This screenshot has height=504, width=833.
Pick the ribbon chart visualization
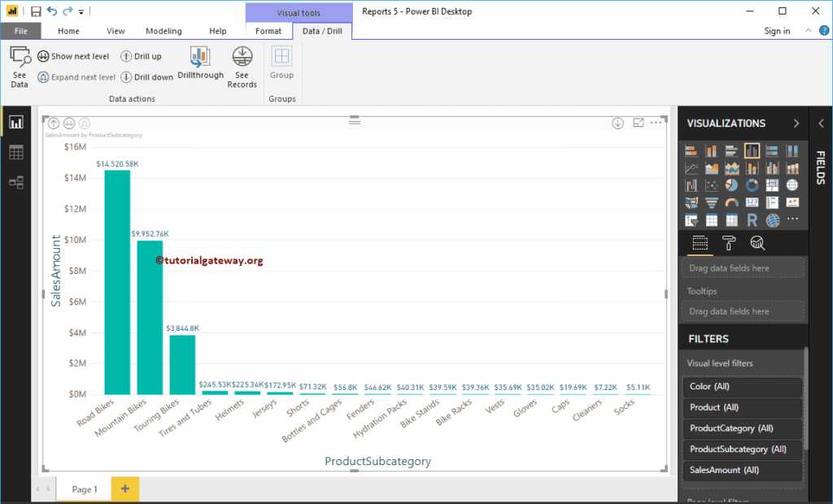pyautogui.click(x=792, y=168)
